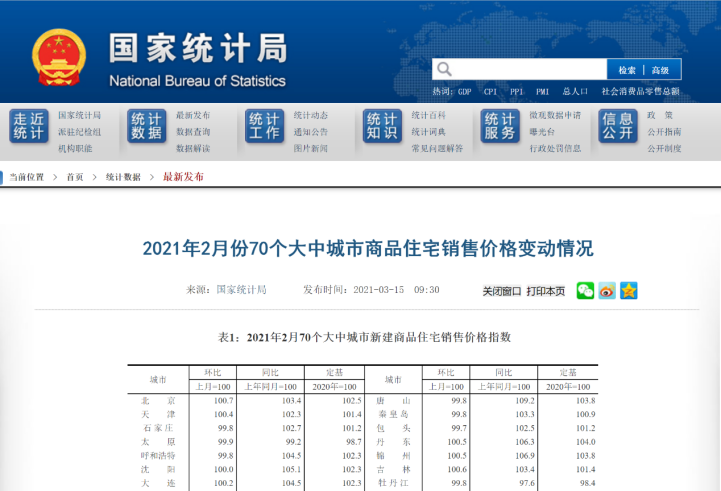Open the 统计知识 section icon

pyautogui.click(x=383, y=127)
